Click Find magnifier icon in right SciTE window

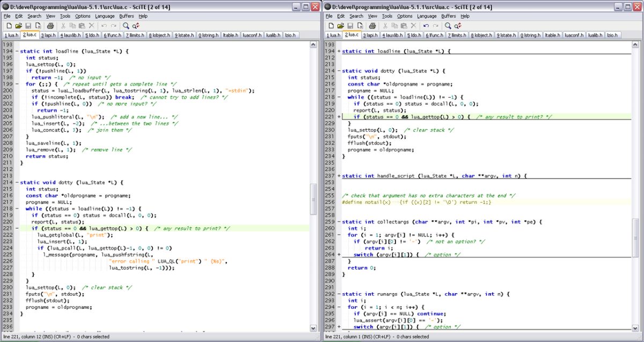448,26
